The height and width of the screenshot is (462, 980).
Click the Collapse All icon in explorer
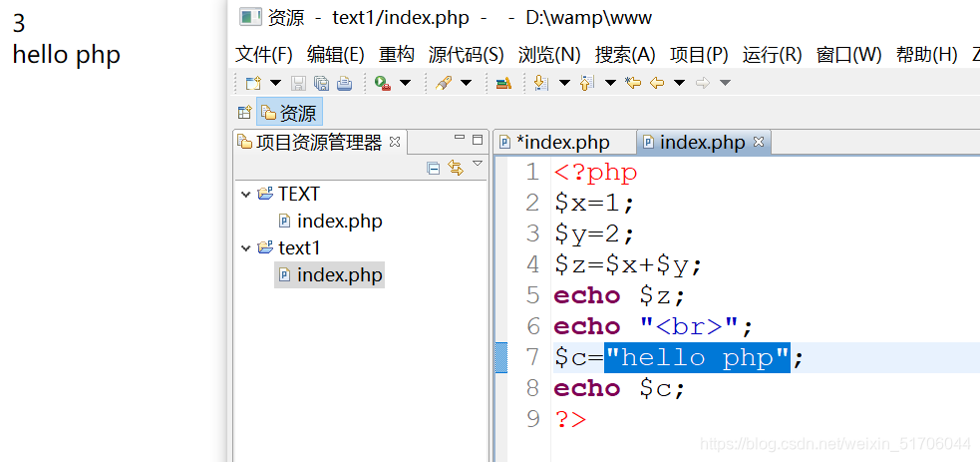pyautogui.click(x=433, y=168)
